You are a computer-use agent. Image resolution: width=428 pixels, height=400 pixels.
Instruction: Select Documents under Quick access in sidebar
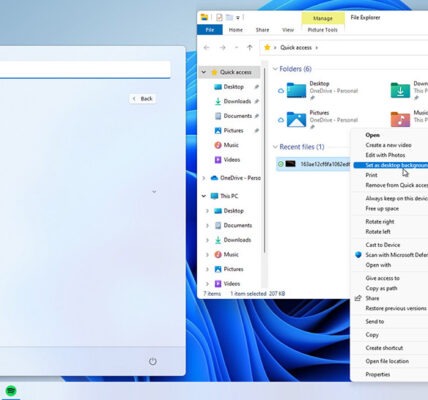238,116
